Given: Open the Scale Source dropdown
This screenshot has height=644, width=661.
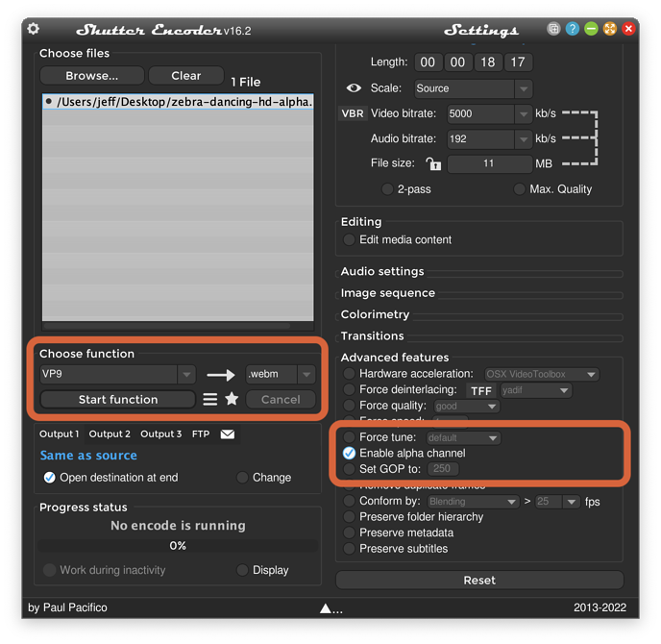Looking at the screenshot, I should click(x=474, y=88).
